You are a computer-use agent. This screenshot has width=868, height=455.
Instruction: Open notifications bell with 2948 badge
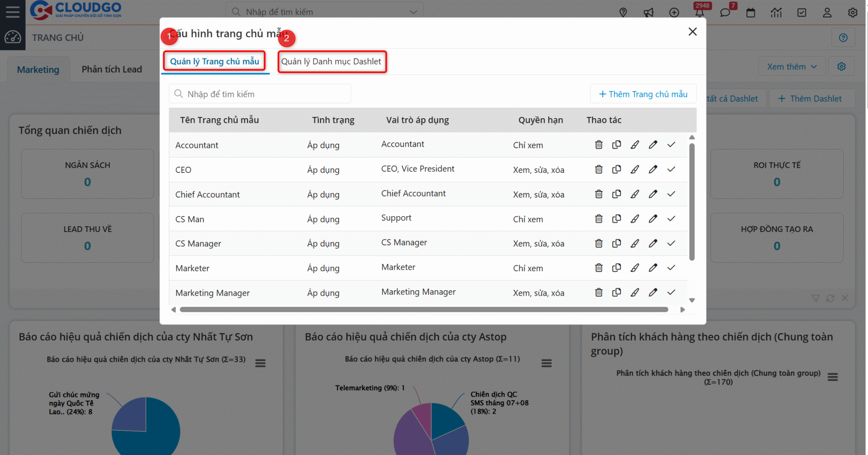point(699,13)
